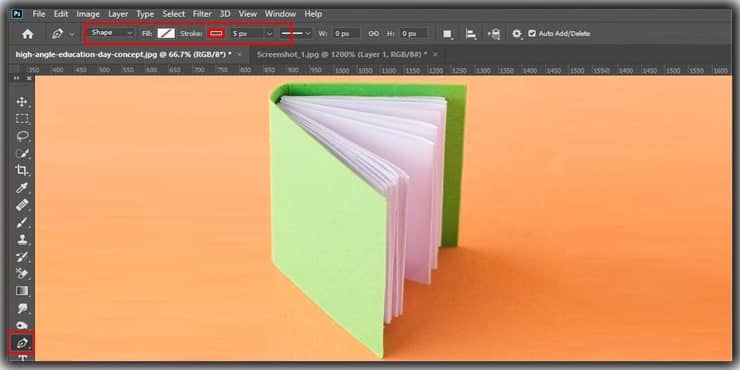Open the File menu

tap(39, 14)
